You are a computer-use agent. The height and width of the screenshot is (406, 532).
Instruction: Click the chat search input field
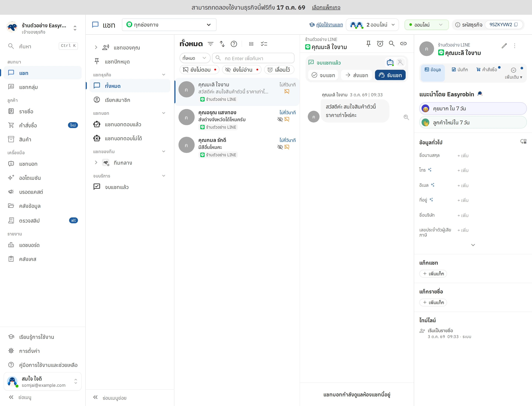pos(253,58)
